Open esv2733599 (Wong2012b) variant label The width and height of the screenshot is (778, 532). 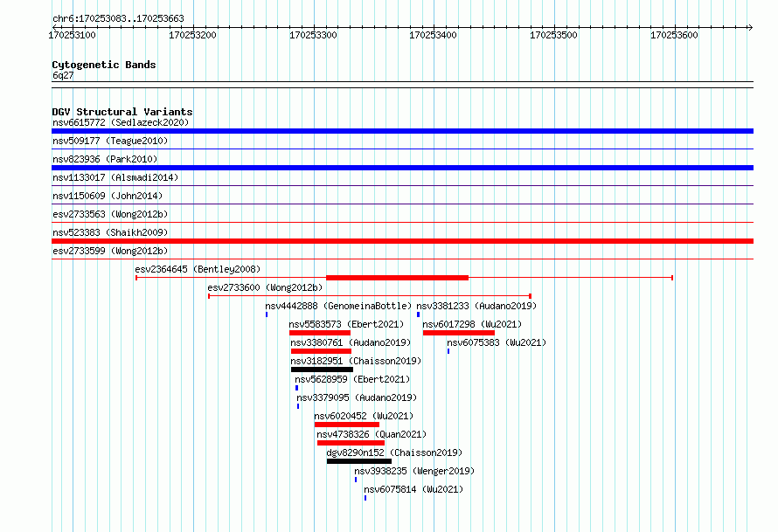[x=110, y=251]
